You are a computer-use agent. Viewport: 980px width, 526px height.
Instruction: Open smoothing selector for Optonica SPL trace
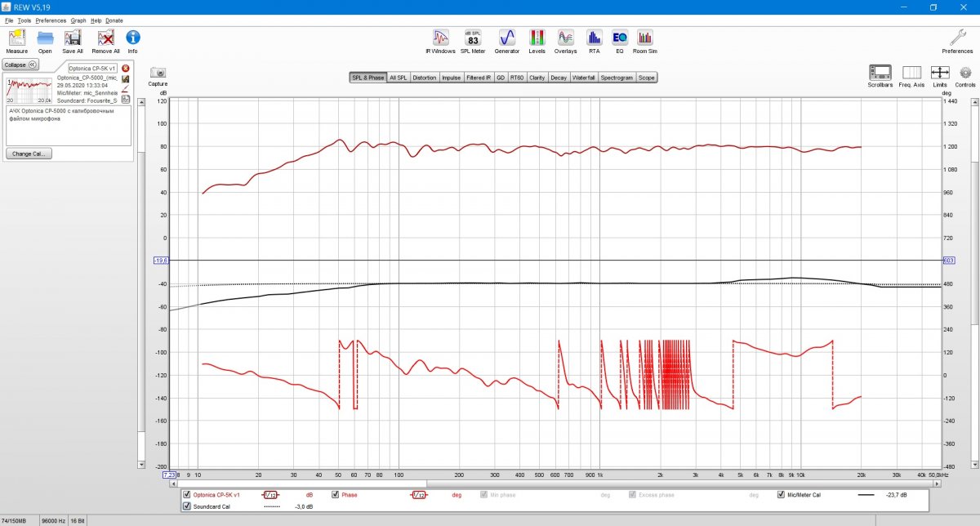coord(270,495)
